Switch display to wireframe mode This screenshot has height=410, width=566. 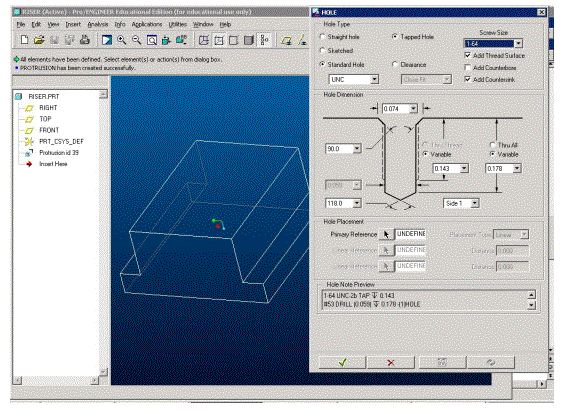click(204, 40)
